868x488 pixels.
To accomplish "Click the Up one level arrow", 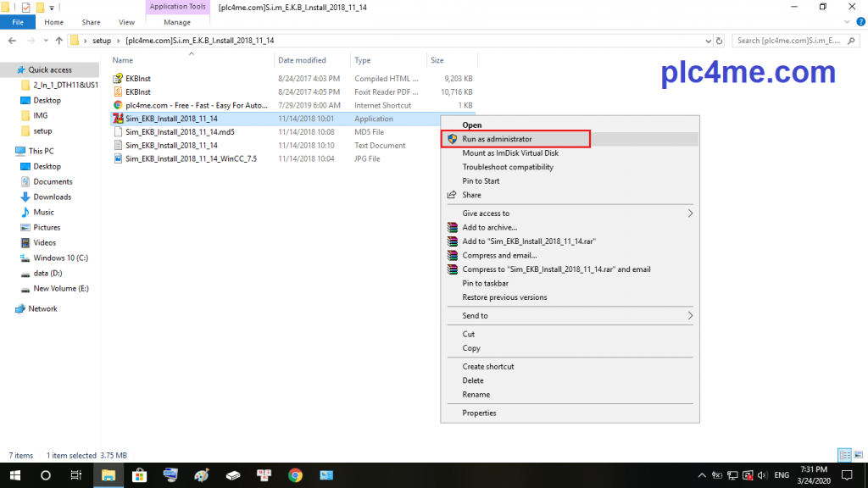I will (58, 41).
